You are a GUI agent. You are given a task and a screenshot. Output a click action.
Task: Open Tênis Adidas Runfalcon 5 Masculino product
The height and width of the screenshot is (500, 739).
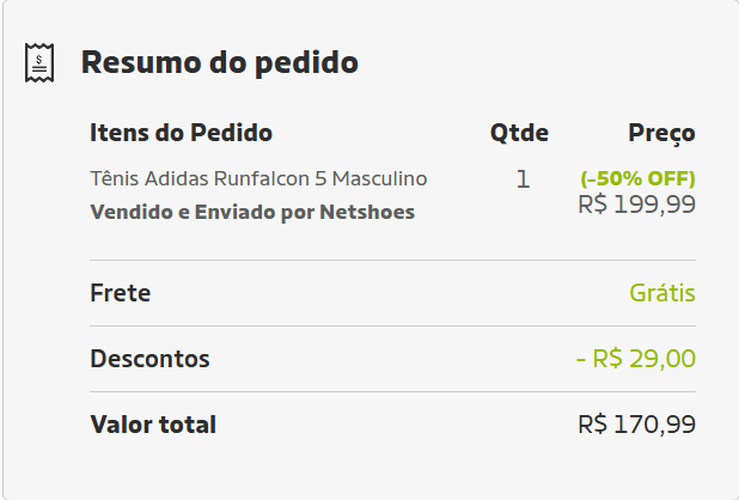click(x=258, y=179)
